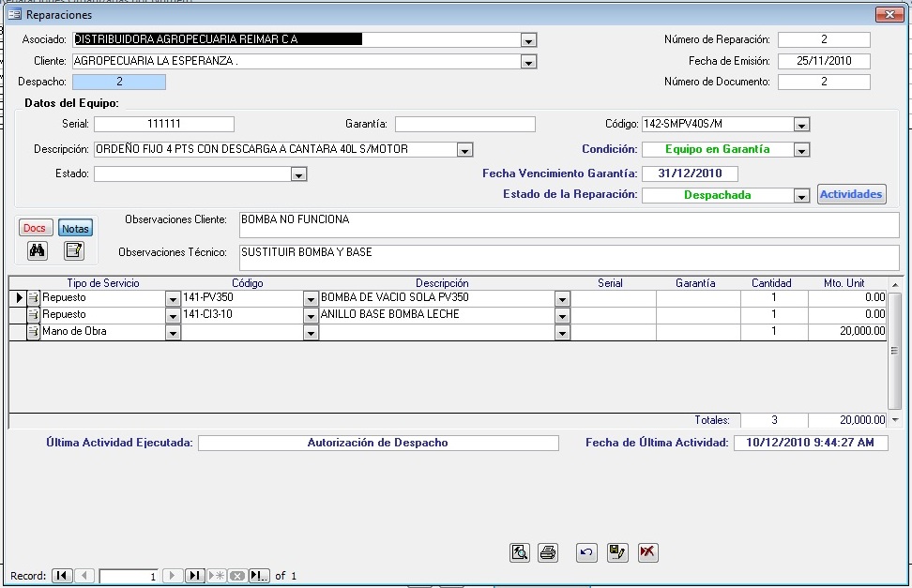Screen dimensions: 912x588
Task: Click the empty equipment Garantía field
Action: click(465, 124)
